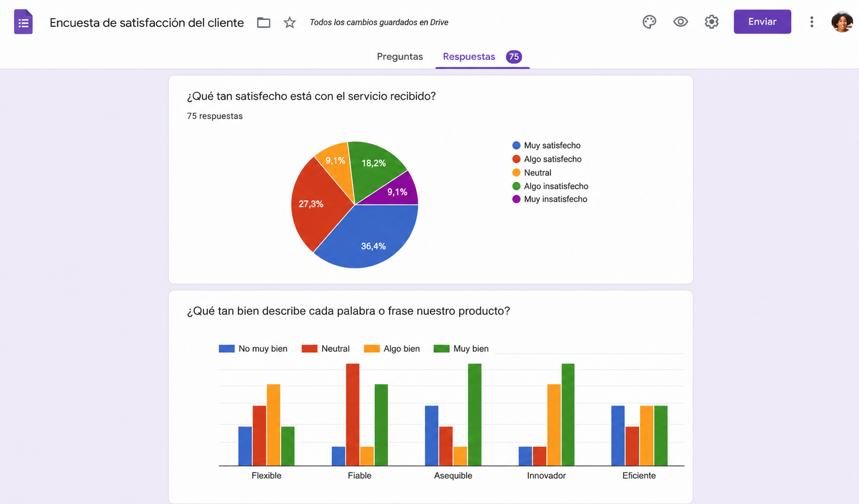
Task: Click the Asequible axis label
Action: click(453, 476)
